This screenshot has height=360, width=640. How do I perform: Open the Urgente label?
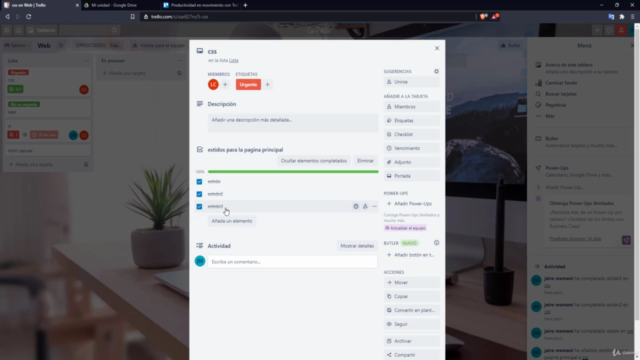(x=248, y=84)
